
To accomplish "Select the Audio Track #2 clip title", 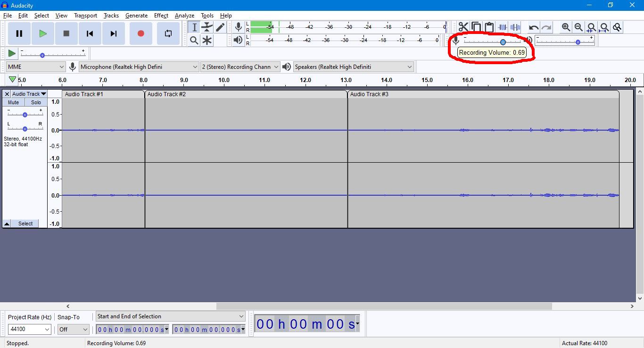I will 166,94.
